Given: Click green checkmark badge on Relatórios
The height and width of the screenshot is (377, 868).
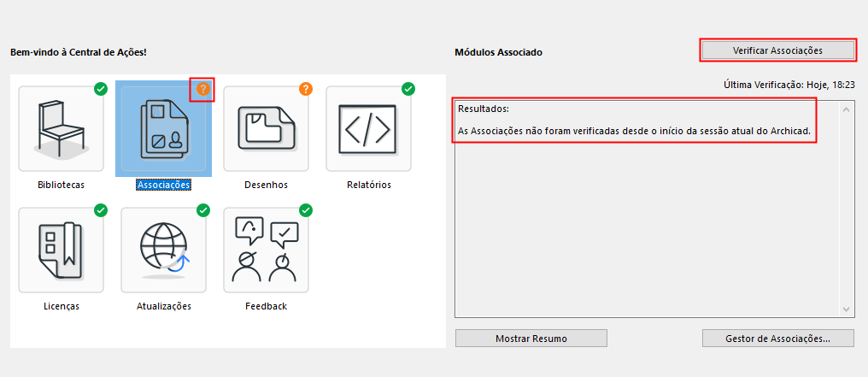Looking at the screenshot, I should 408,89.
